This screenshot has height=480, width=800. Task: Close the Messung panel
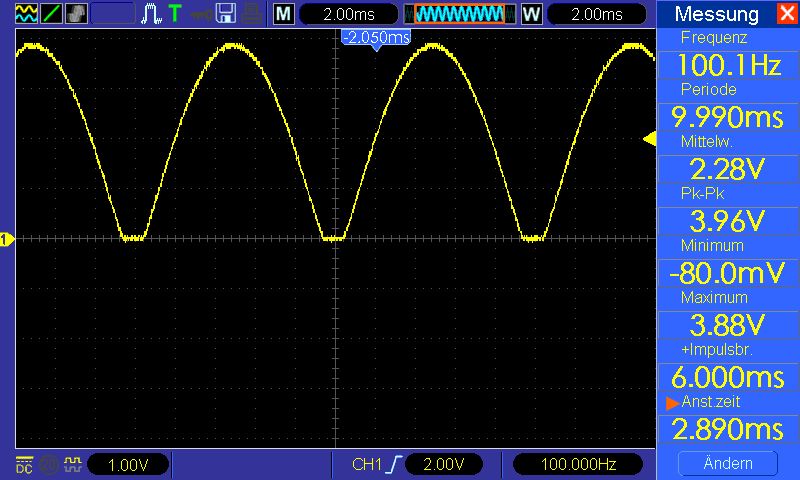[788, 13]
